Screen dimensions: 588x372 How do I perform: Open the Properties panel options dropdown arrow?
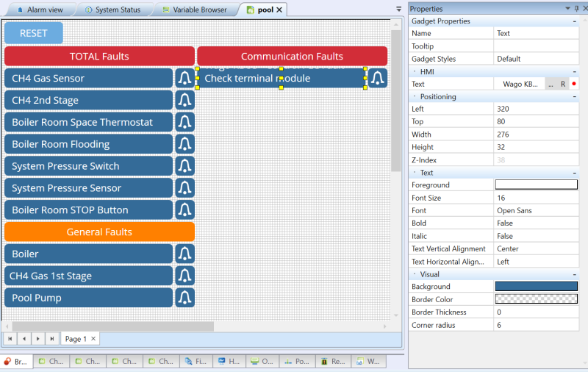pyautogui.click(x=567, y=8)
